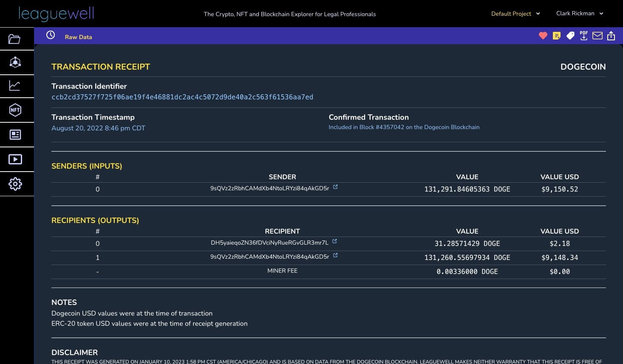
Task: Click the TRANSACTION RECEIPT heading
Action: click(101, 67)
